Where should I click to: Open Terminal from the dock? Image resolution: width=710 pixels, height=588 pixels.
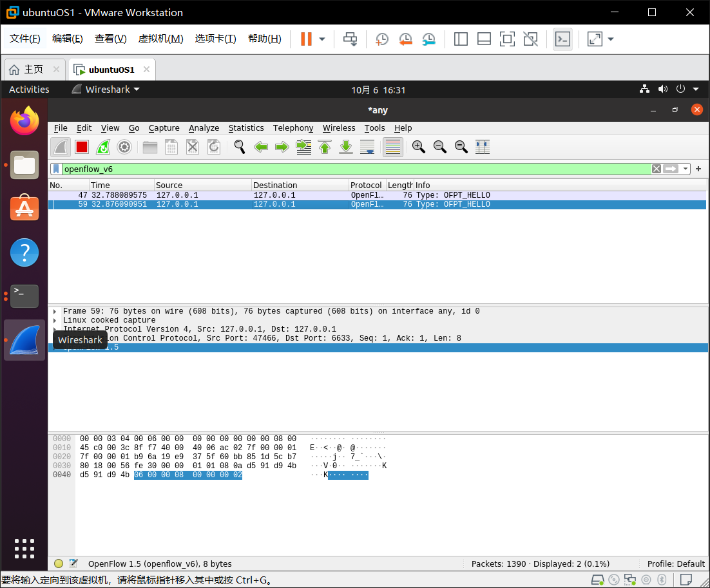pyautogui.click(x=24, y=296)
